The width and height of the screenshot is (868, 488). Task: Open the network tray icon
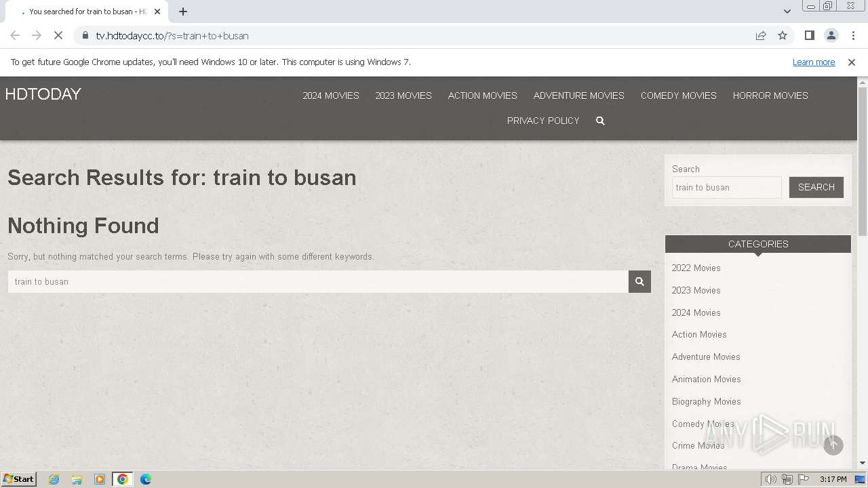coord(787,479)
